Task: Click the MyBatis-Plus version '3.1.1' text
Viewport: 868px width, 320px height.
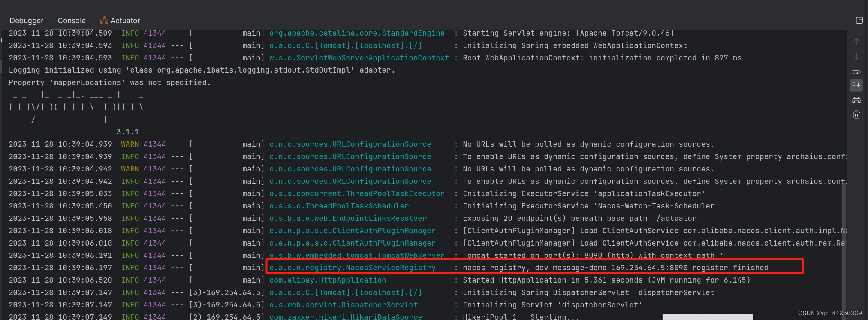Action: (128, 132)
